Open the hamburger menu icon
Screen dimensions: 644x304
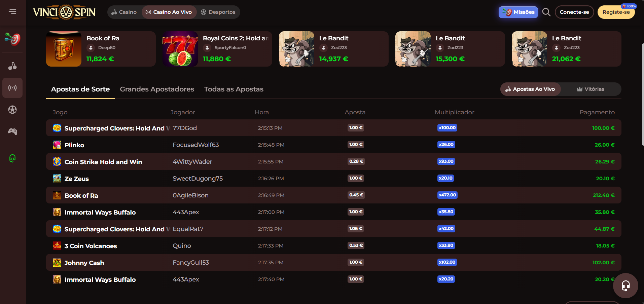[12, 12]
